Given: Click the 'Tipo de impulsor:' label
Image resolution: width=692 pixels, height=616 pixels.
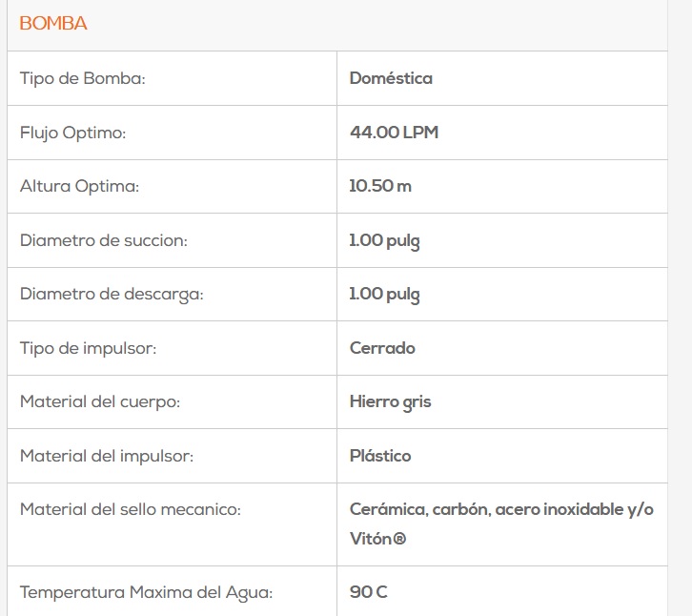Looking at the screenshot, I should (x=88, y=348).
